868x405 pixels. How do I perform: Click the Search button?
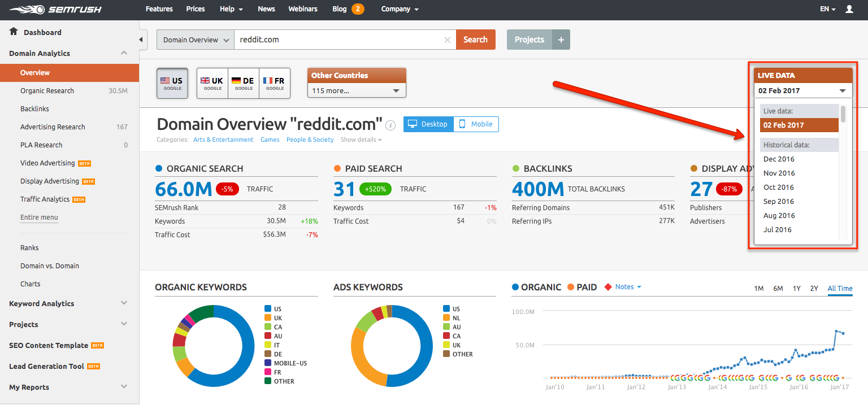point(476,40)
